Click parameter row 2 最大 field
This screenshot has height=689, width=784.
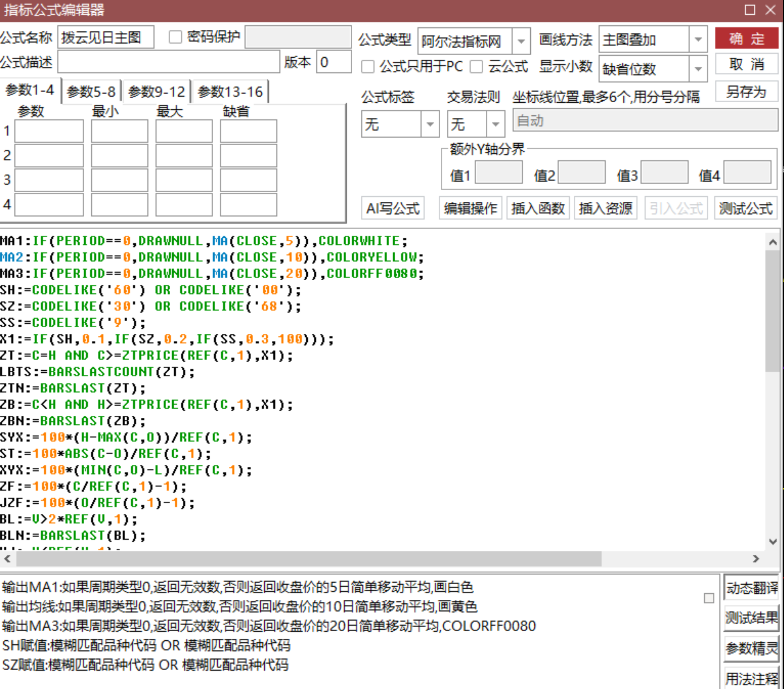point(184,155)
